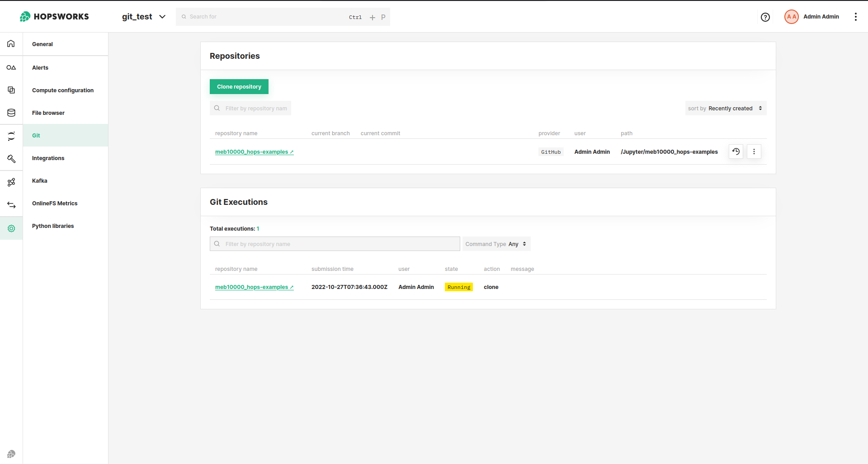Open the Admin Admin avatar menu

(791, 16)
